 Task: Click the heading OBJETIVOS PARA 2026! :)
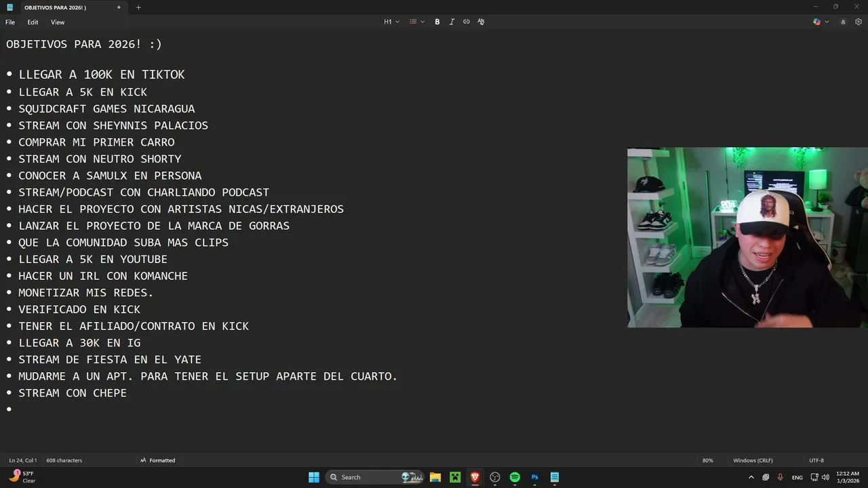tap(84, 44)
